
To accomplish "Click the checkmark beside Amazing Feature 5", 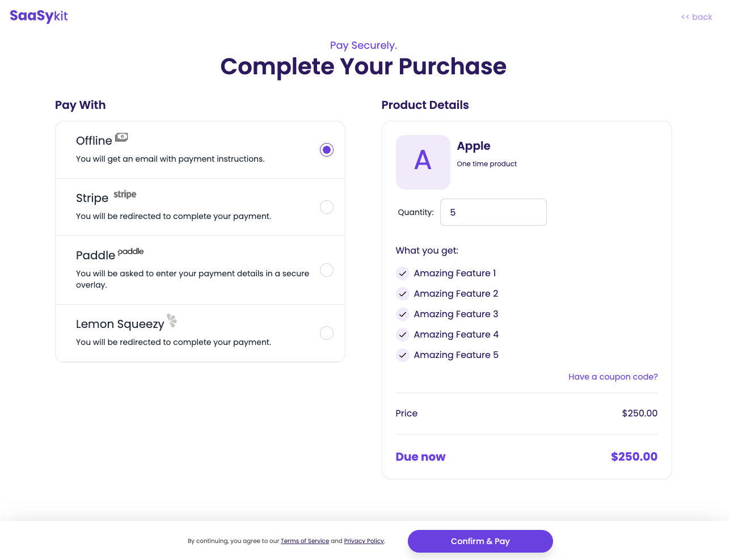I will (x=403, y=355).
